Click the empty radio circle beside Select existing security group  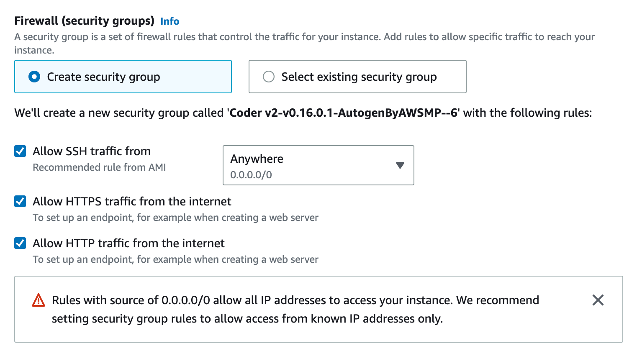(268, 77)
